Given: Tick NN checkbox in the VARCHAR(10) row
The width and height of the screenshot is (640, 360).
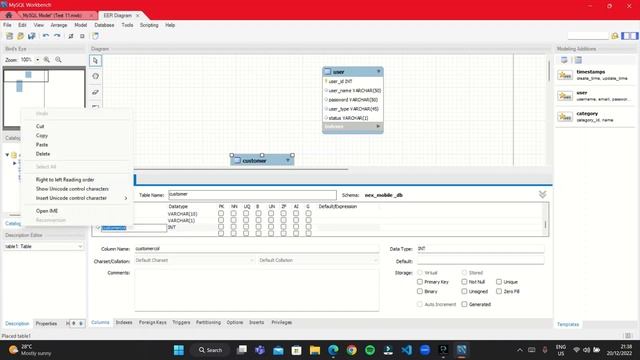Looking at the screenshot, I should click(233, 213).
